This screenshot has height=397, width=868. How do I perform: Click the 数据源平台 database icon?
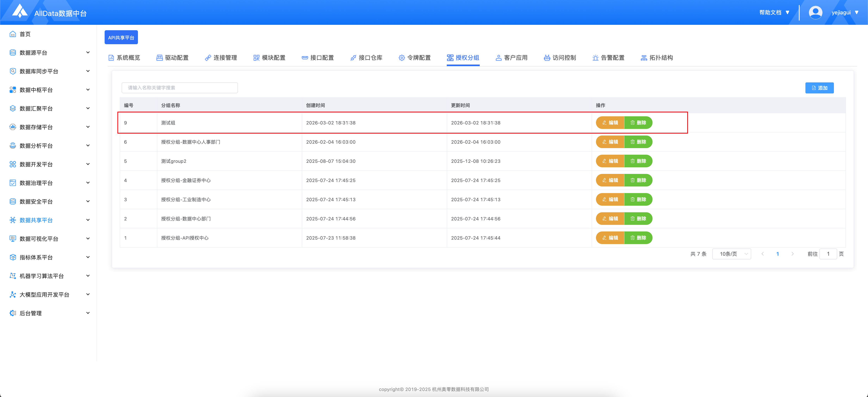pos(13,53)
